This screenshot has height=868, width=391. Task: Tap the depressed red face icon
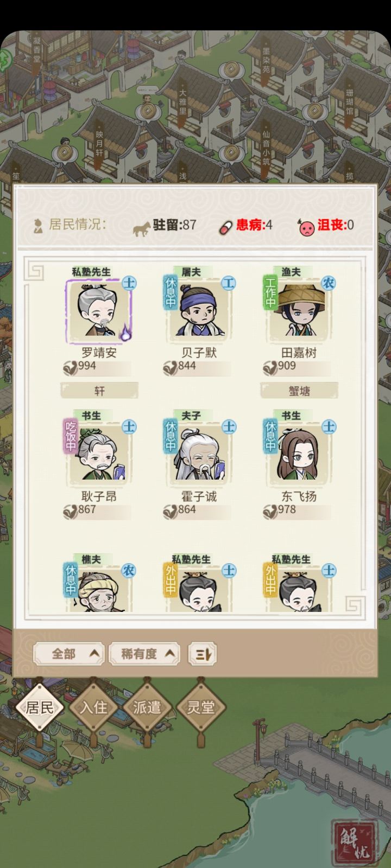point(306,227)
